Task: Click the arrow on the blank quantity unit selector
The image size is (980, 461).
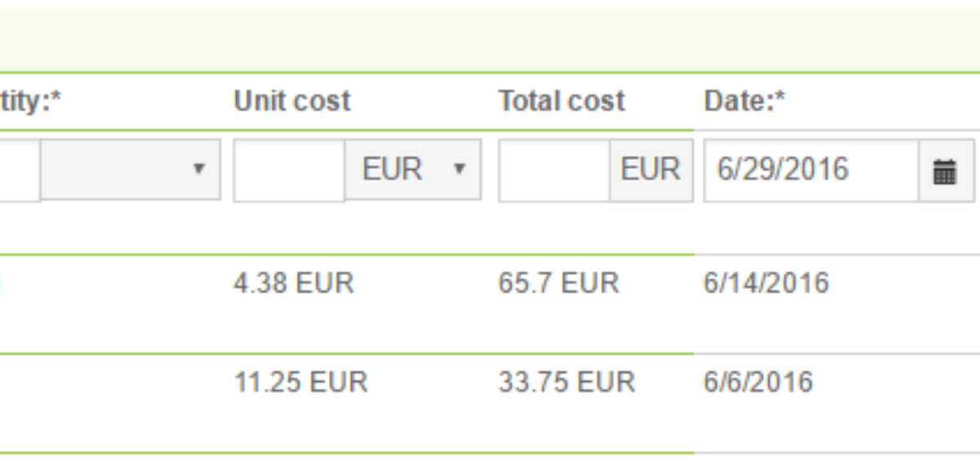Action: [198, 169]
